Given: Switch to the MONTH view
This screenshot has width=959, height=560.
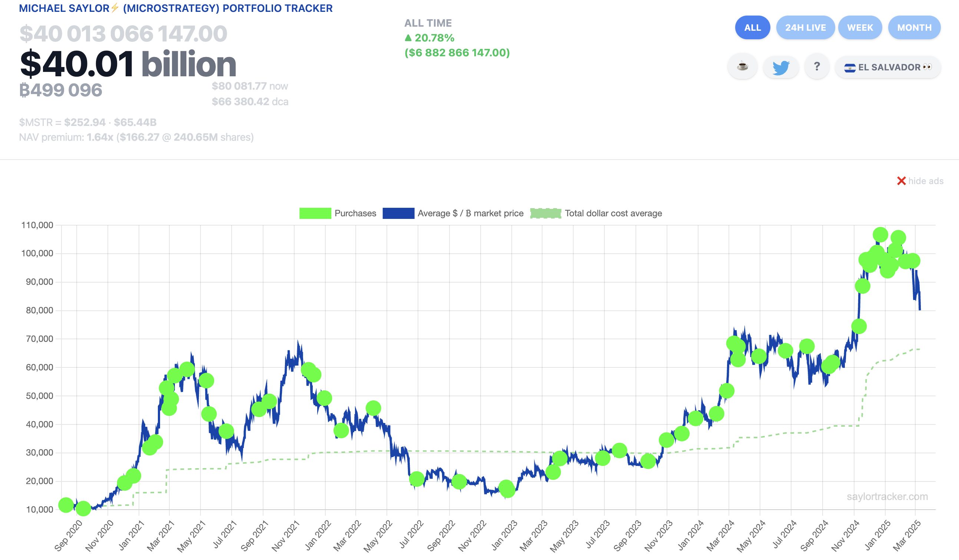Looking at the screenshot, I should click(914, 27).
